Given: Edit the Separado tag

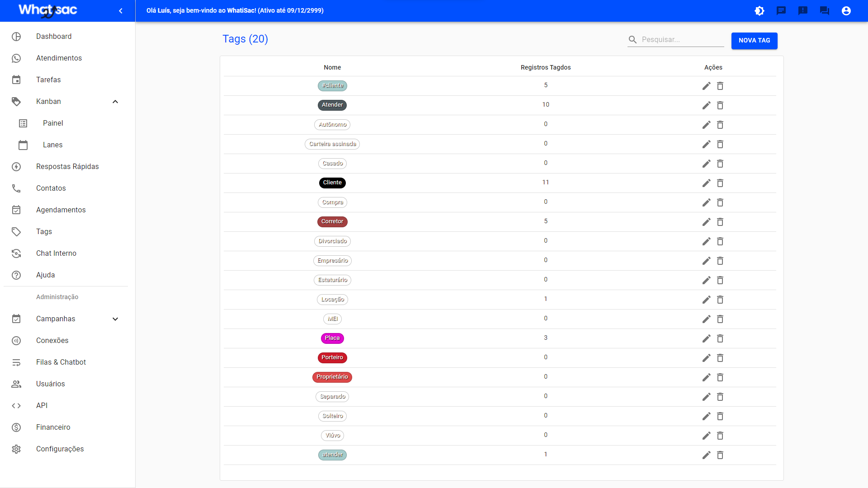Looking at the screenshot, I should (x=706, y=397).
